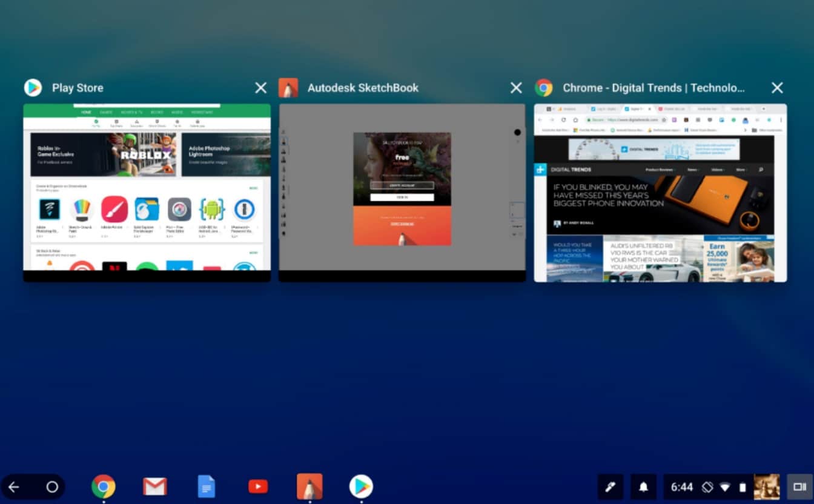This screenshot has width=814, height=504.
Task: Open the Play Store from the shelf
Action: coord(361,486)
